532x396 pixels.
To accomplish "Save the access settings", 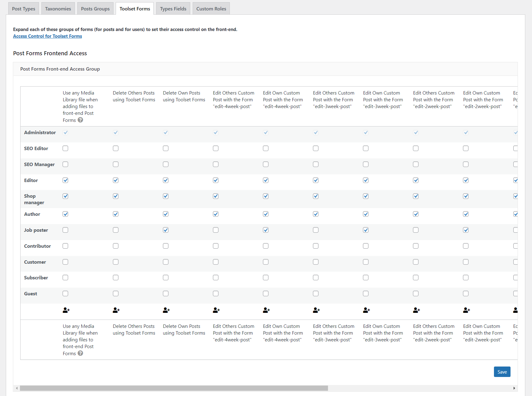I will coord(502,372).
